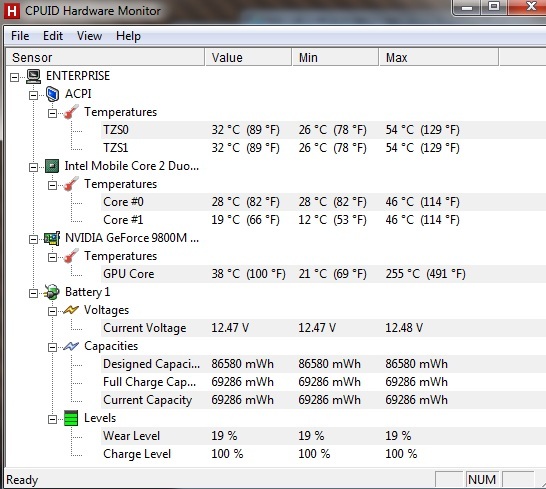Click the Voltages lightning icon
The width and height of the screenshot is (546, 489).
tap(71, 310)
